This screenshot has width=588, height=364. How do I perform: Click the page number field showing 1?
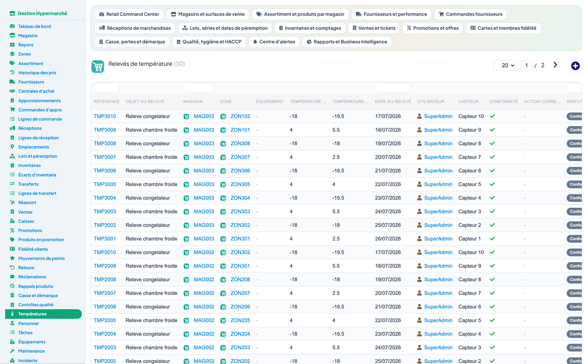526,65
